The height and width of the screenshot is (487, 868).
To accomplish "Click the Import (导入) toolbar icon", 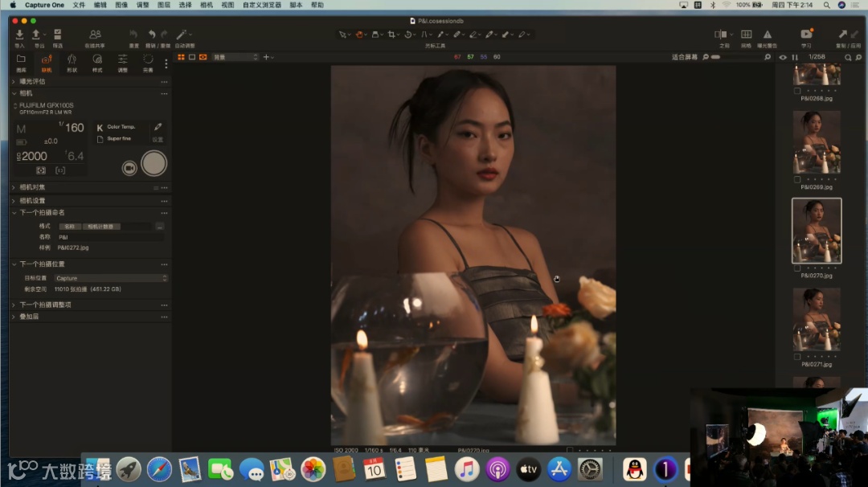I will (x=19, y=35).
